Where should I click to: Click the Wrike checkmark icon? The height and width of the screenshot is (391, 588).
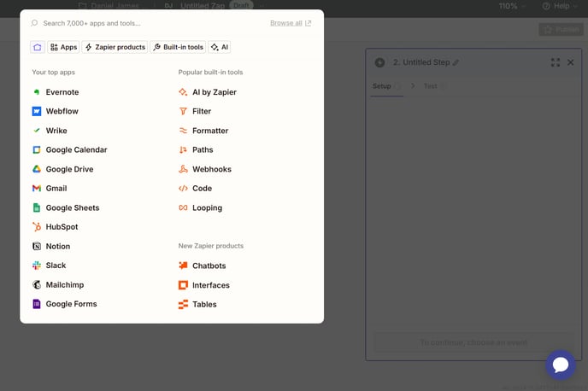pyautogui.click(x=37, y=131)
